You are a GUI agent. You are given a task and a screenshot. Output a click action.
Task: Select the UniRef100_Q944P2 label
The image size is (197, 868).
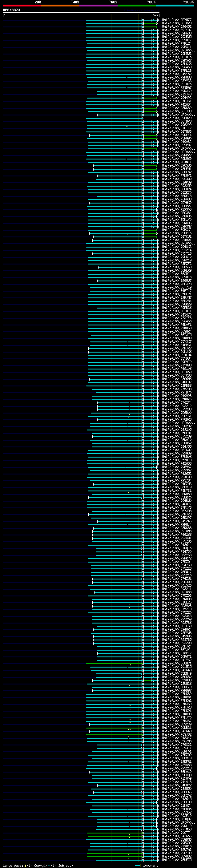(177, 98)
